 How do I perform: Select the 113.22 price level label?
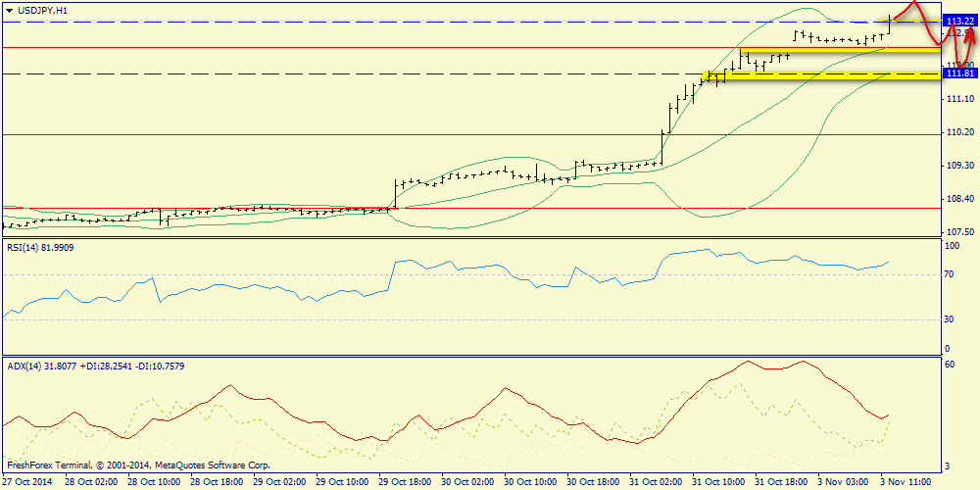pyautogui.click(x=959, y=22)
